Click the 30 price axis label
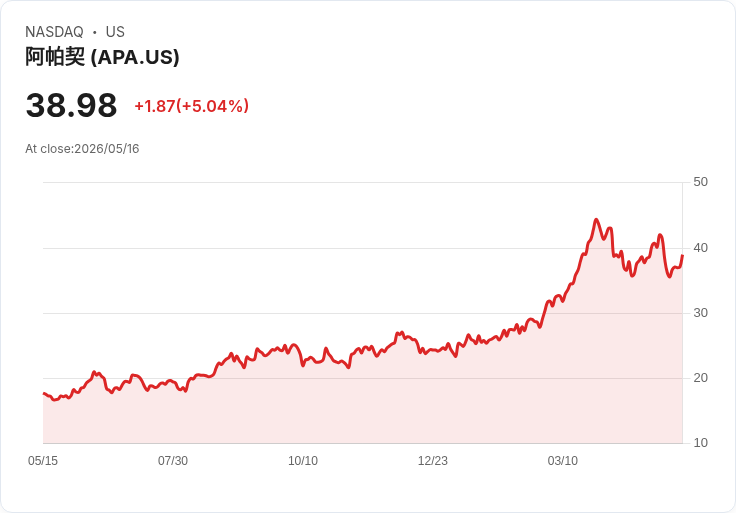The width and height of the screenshot is (736, 513). [700, 313]
